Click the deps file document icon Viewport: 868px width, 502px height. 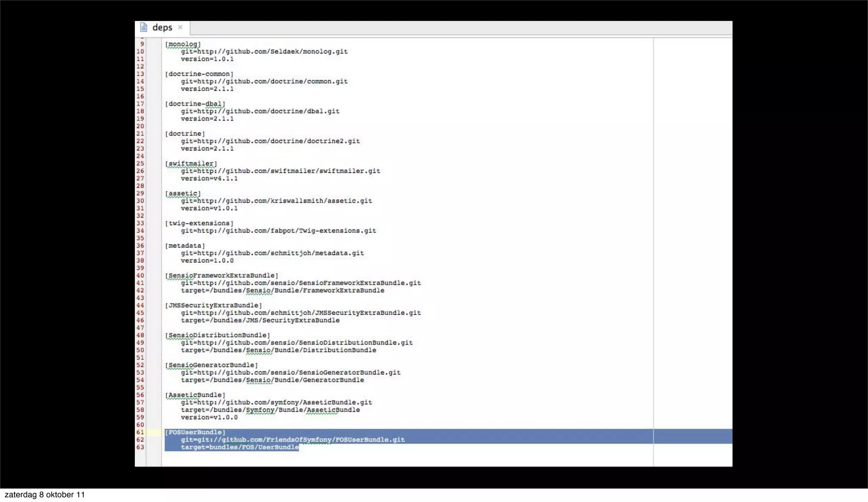[144, 28]
